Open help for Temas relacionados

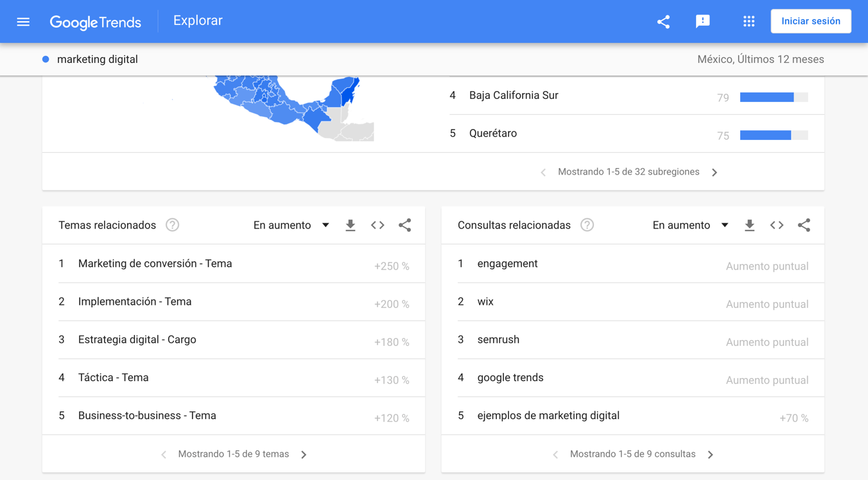click(172, 225)
